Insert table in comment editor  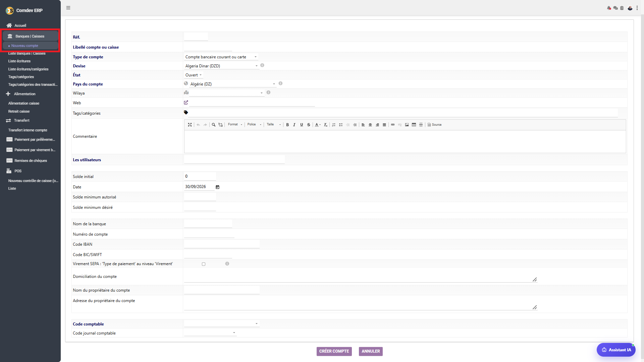414,125
